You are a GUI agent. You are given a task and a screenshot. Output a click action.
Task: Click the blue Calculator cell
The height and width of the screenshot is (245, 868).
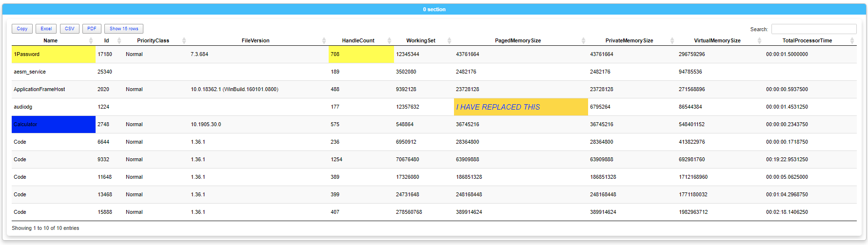point(53,125)
